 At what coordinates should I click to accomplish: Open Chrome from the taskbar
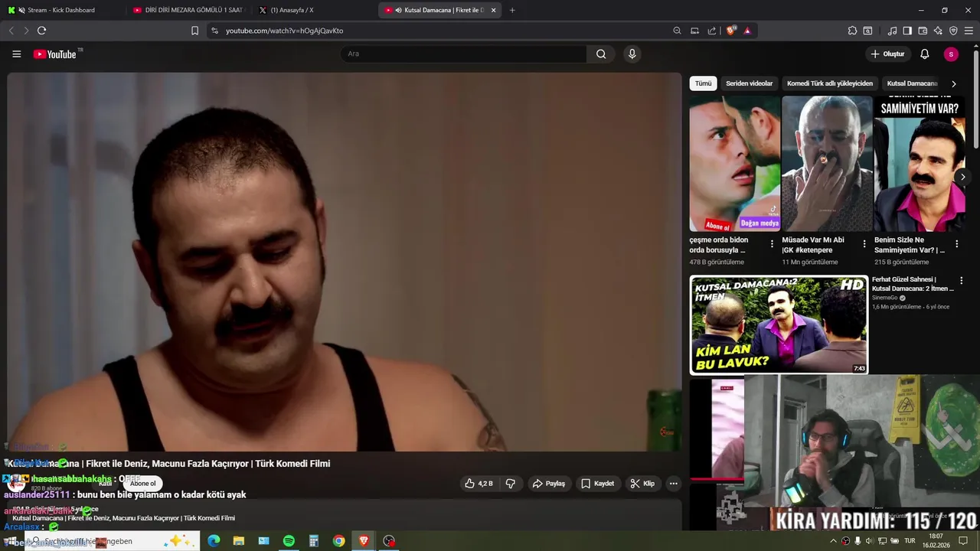point(338,541)
